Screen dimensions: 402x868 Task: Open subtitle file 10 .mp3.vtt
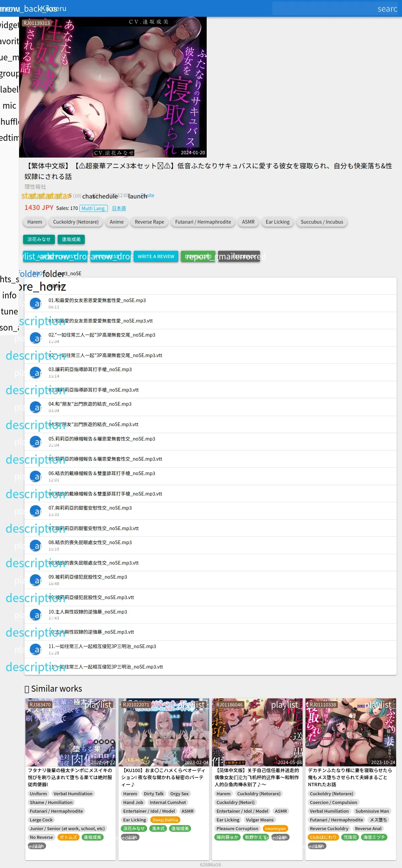point(210,632)
